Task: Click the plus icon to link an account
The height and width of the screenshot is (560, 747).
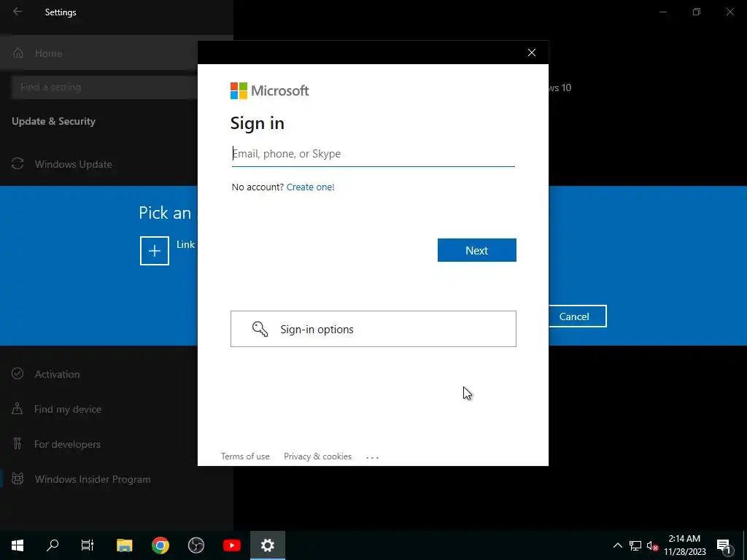Action: tap(155, 251)
